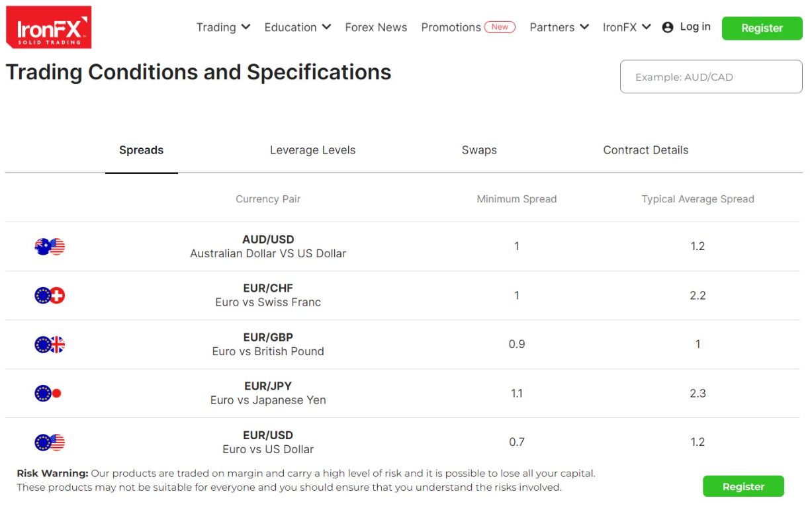Click the EUR/USD flag pair icon
The height and width of the screenshot is (508, 812).
50,443
